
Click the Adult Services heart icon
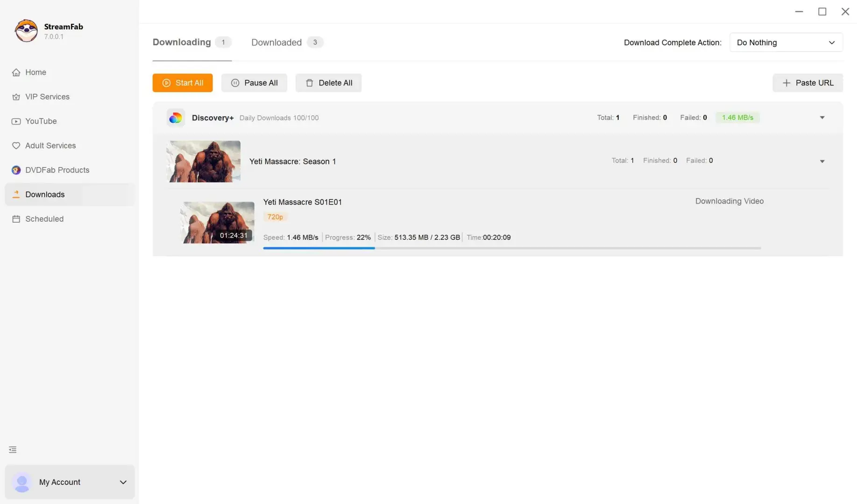pos(16,146)
